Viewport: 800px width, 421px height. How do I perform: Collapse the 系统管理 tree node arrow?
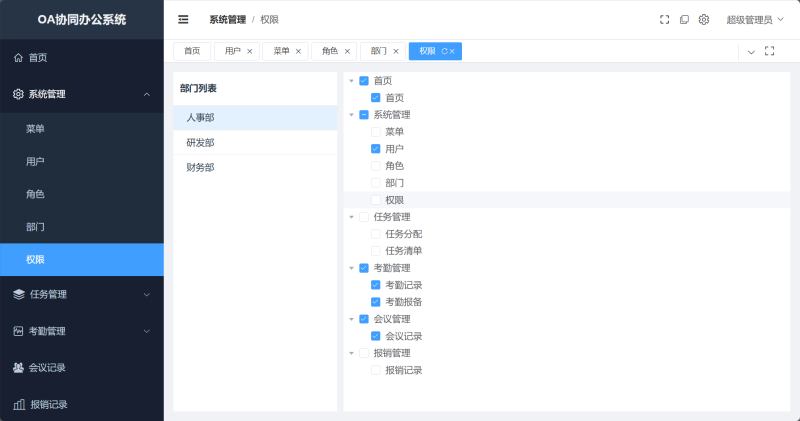click(x=352, y=115)
